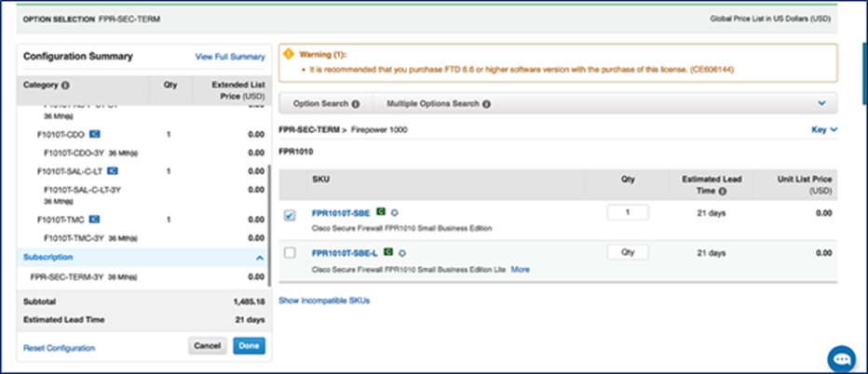Expand the Key legend dropdown
The width and height of the screenshot is (868, 374).
pos(824,129)
